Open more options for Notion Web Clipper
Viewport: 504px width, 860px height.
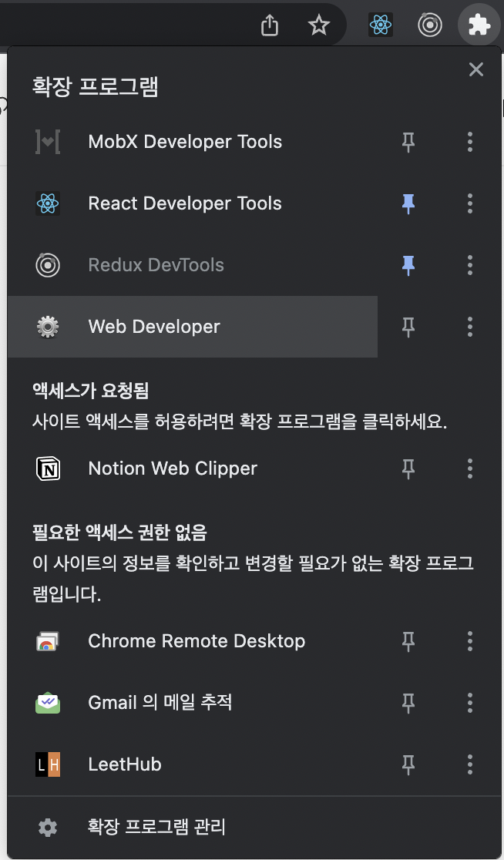[470, 469]
